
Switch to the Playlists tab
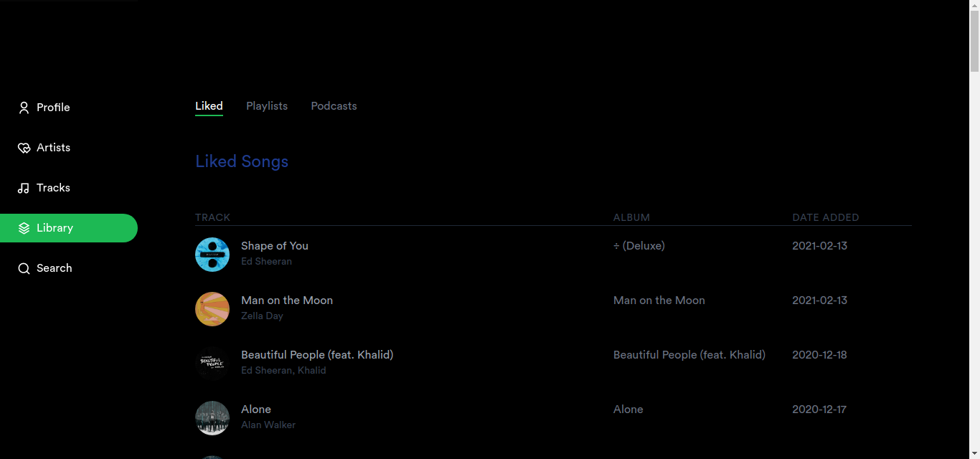pyautogui.click(x=267, y=106)
